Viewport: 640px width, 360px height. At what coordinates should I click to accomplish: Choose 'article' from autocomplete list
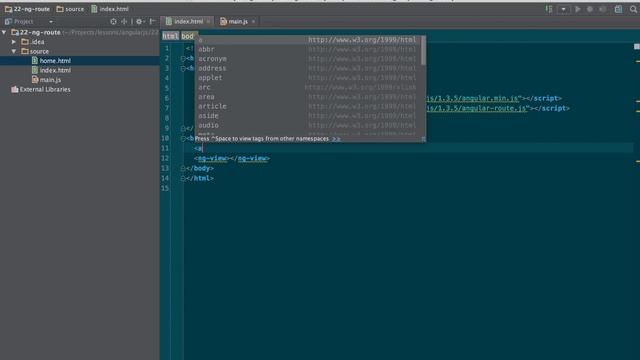[308, 106]
